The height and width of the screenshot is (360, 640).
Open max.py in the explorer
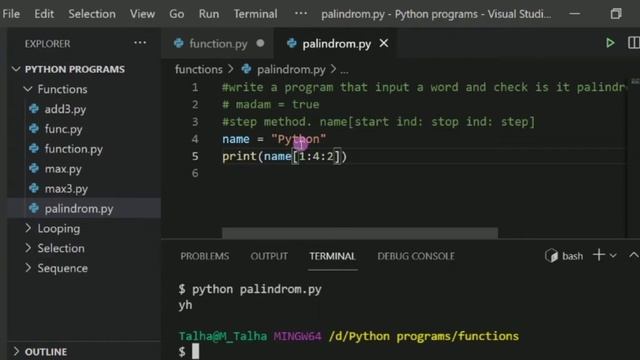click(63, 169)
